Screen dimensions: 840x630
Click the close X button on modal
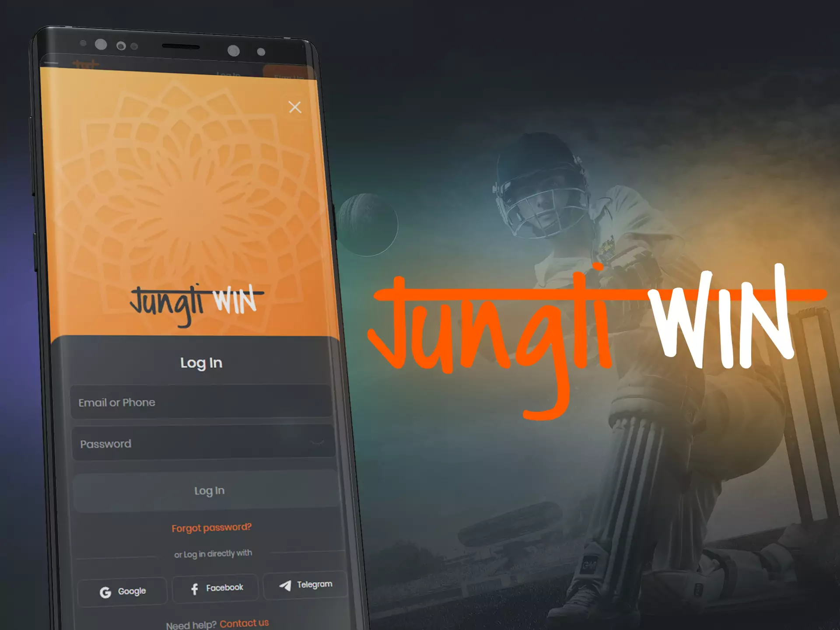(x=296, y=107)
